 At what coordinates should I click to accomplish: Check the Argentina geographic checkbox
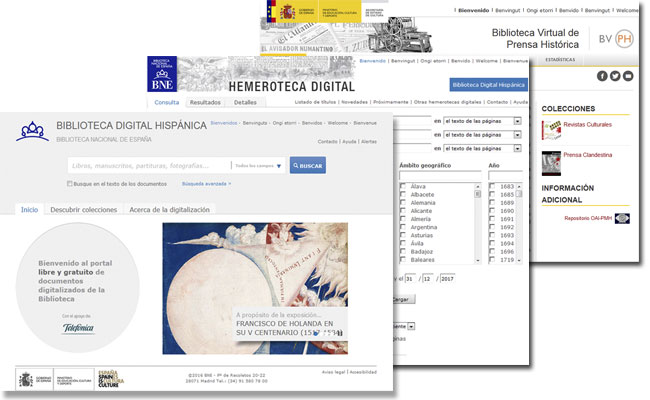[x=403, y=227]
